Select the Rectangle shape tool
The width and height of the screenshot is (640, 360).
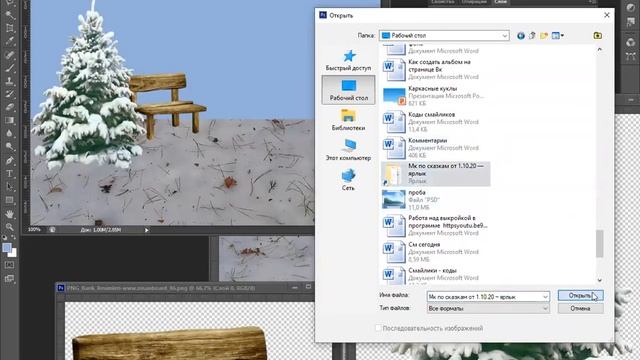point(10,200)
